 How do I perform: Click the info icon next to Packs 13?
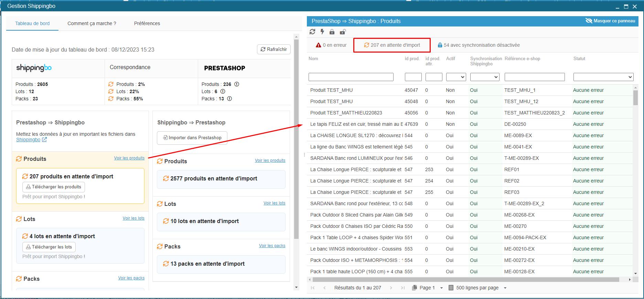click(229, 99)
